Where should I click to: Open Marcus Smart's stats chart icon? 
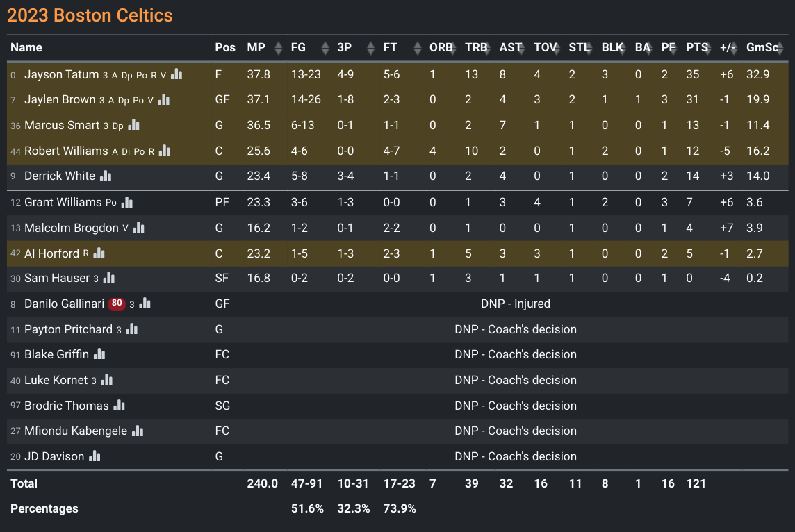134,124
